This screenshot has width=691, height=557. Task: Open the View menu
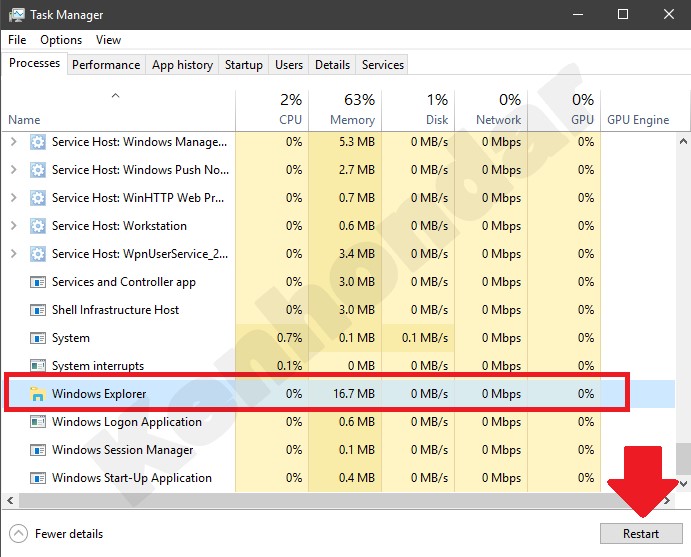[x=108, y=40]
